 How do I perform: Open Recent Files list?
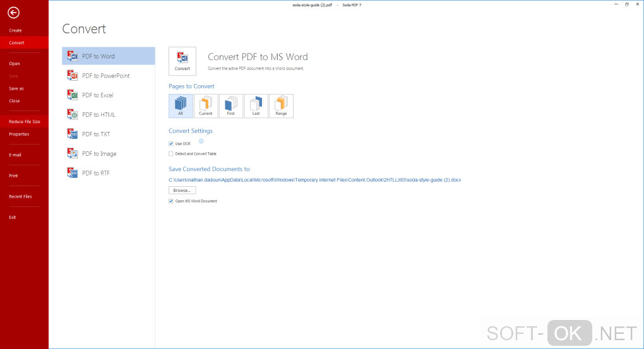[21, 197]
